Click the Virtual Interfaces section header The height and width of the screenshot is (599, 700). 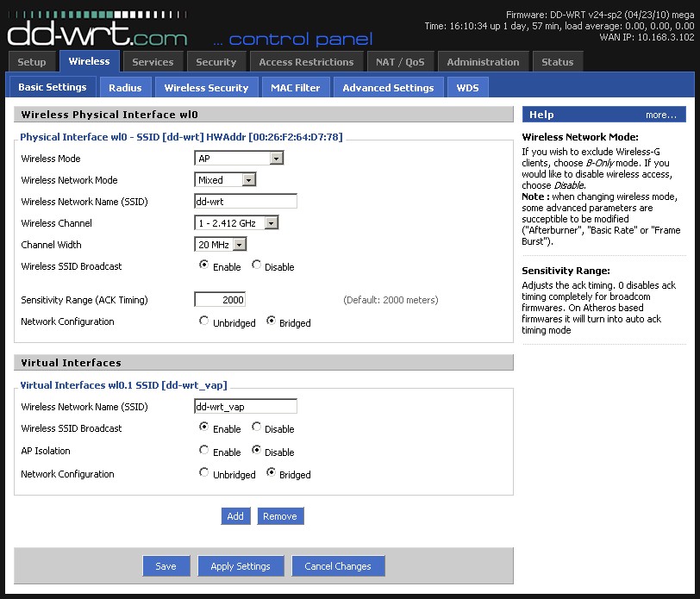coord(264,363)
